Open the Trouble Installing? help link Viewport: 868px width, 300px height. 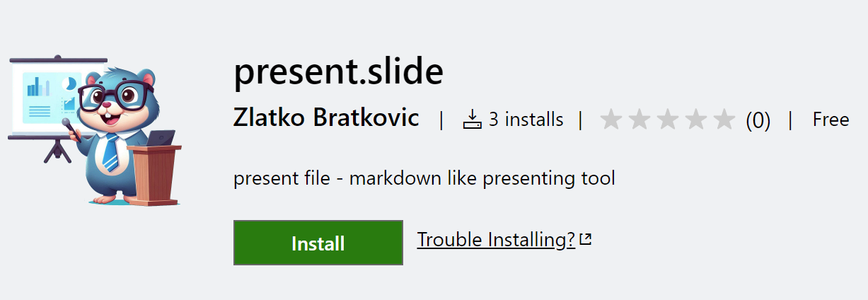[x=496, y=240]
